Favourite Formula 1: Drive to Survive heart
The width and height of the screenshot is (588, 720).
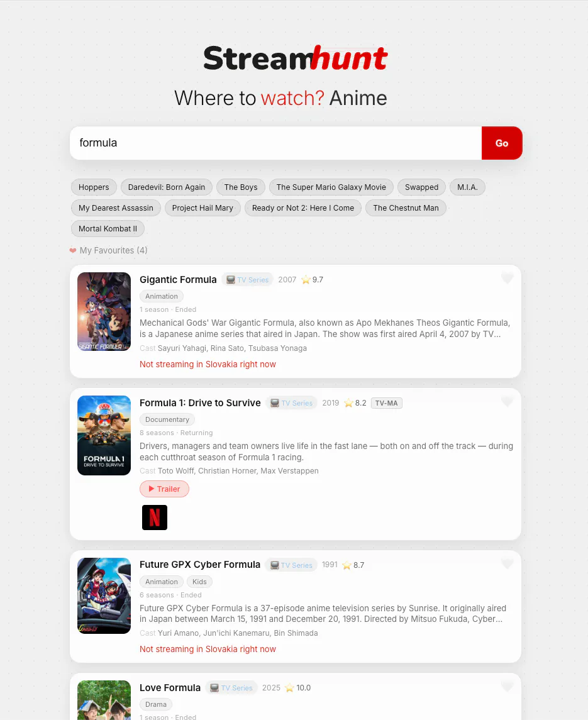(x=507, y=402)
